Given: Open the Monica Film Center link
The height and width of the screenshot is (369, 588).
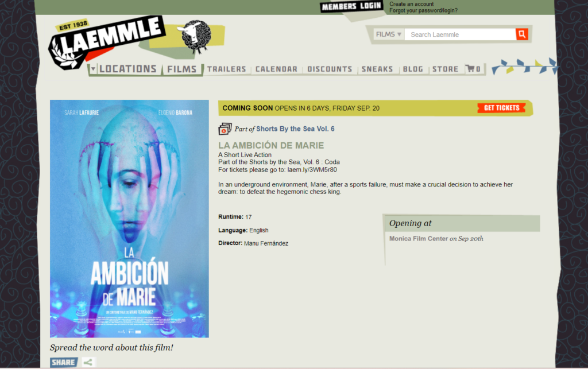Looking at the screenshot, I should coord(419,239).
